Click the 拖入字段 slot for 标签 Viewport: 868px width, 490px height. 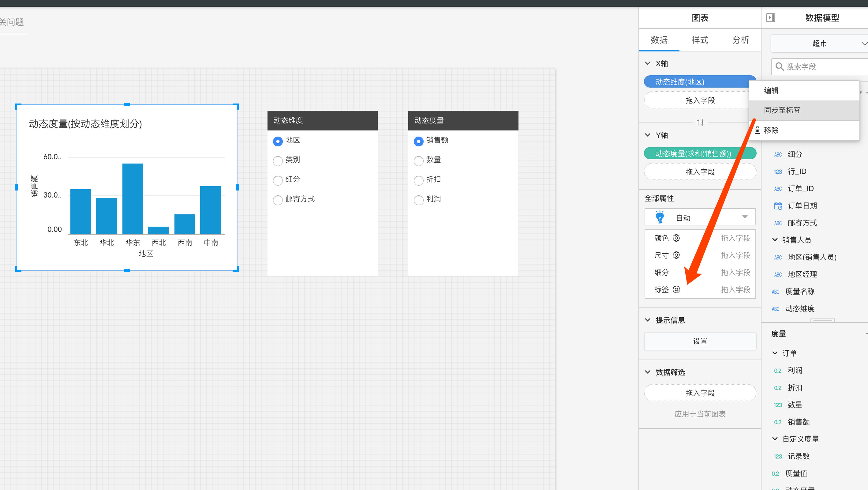[x=735, y=289]
